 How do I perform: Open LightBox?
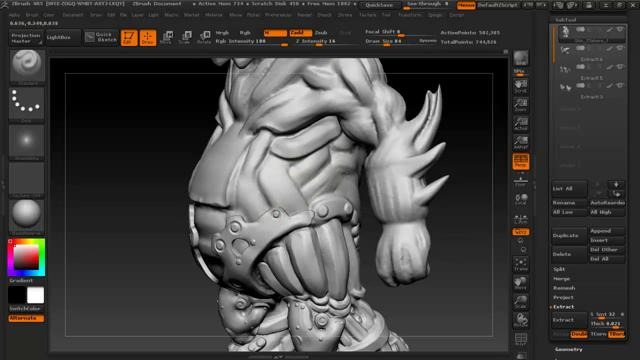click(63, 38)
